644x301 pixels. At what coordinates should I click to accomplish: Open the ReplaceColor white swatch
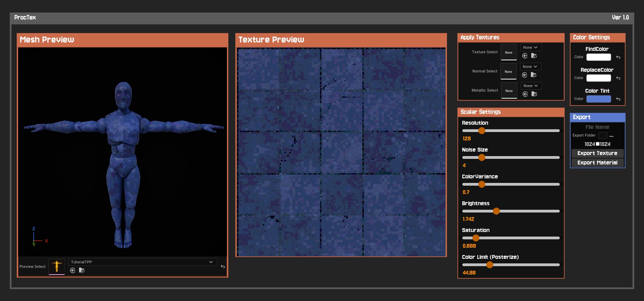[x=599, y=78]
